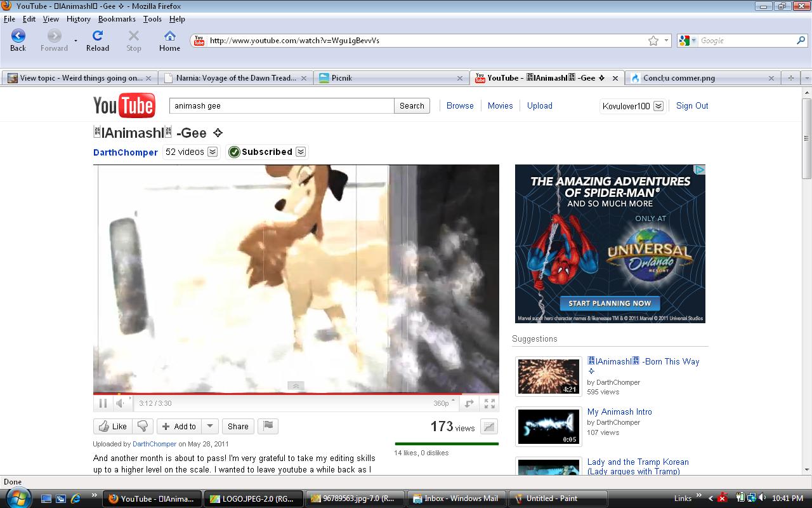Click the thumbs down dislike icon
This screenshot has height=508, width=812.
(x=143, y=427)
